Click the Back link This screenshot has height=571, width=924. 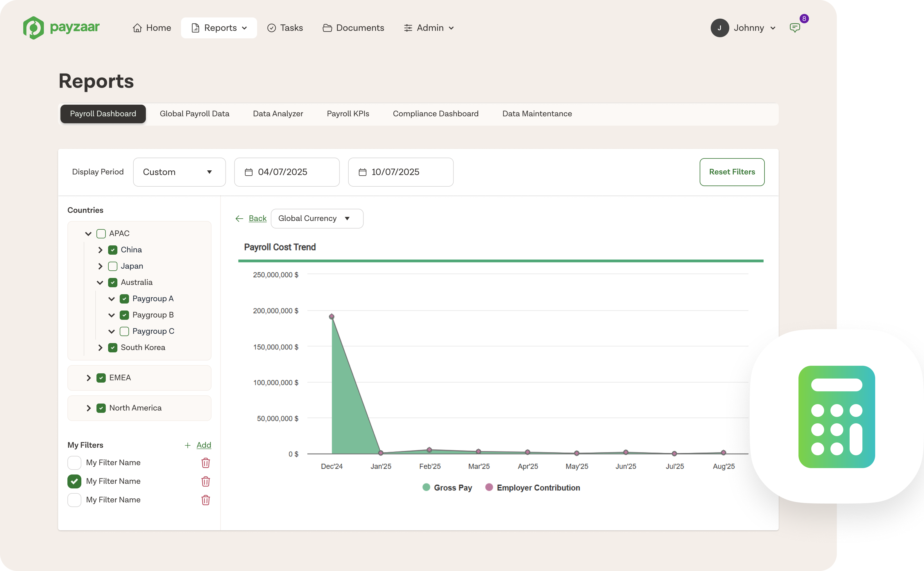pyautogui.click(x=257, y=218)
